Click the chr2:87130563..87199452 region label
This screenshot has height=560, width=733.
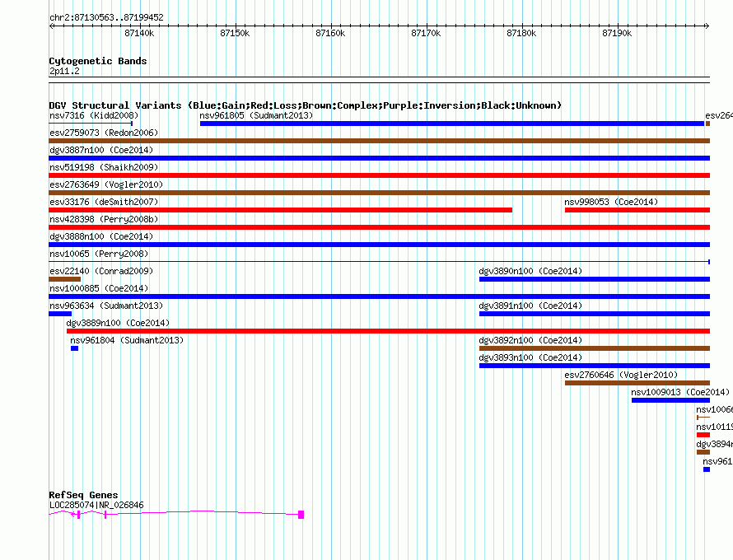pos(106,17)
